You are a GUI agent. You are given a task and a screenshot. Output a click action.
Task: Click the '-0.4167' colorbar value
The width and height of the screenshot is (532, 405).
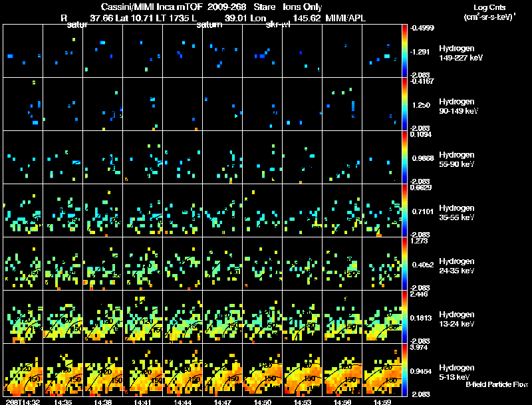(422, 81)
